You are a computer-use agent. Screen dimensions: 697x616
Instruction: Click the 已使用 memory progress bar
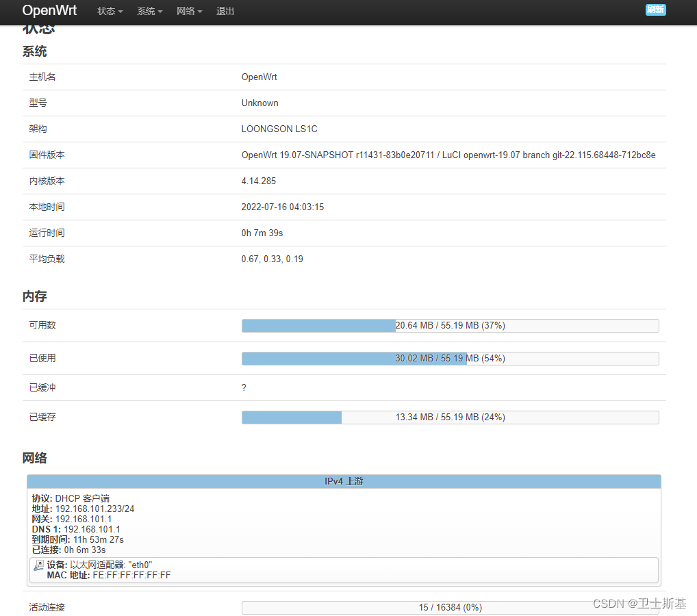[451, 359]
